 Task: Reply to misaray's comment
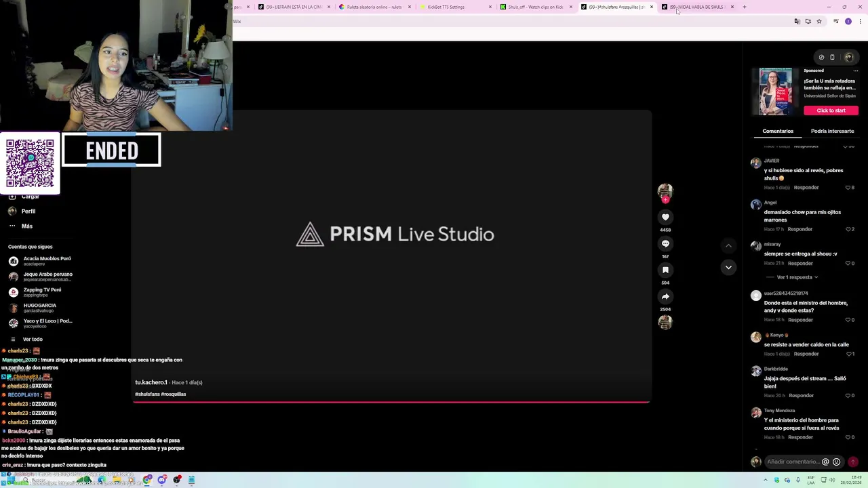800,263
